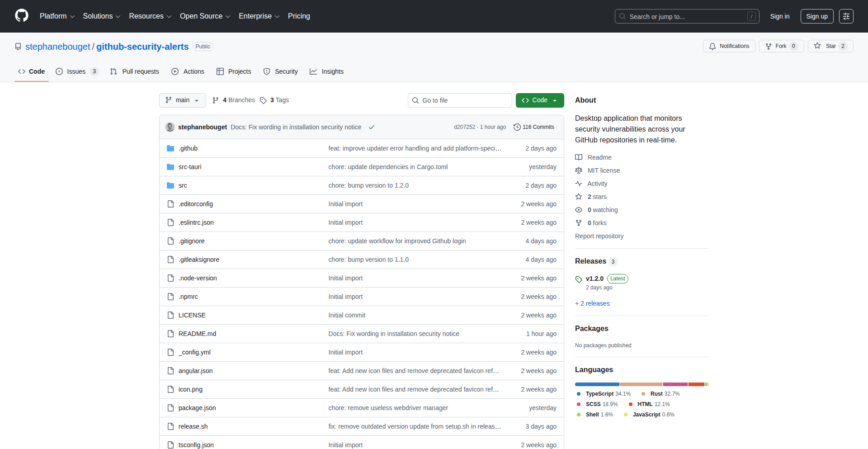Screen dimensions: 868x449
Task: Expand the main branch selector
Action: pos(182,100)
